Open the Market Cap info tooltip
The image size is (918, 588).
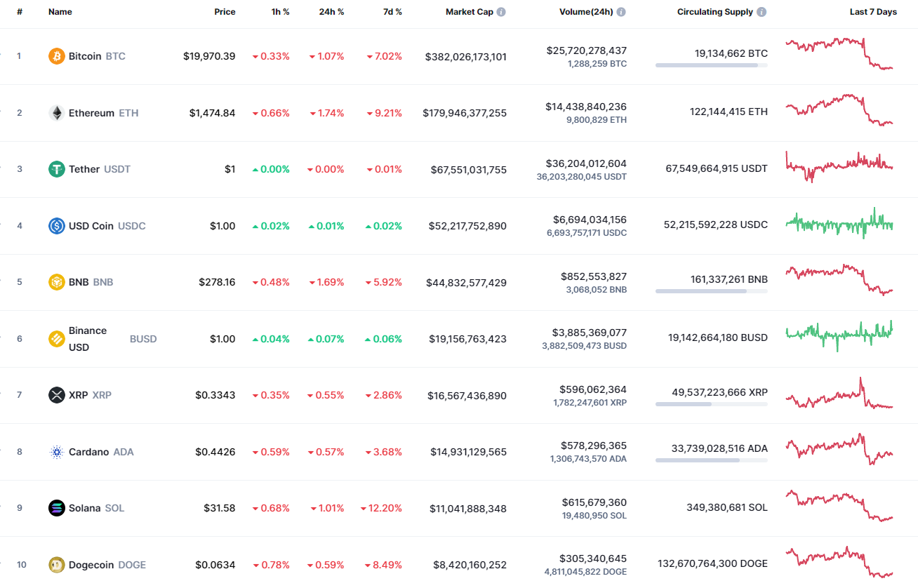click(500, 11)
